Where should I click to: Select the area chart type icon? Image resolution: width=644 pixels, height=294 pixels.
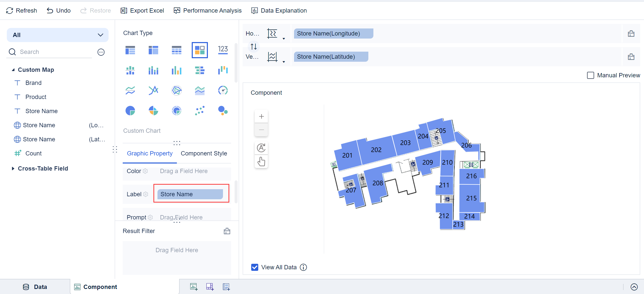tap(200, 90)
